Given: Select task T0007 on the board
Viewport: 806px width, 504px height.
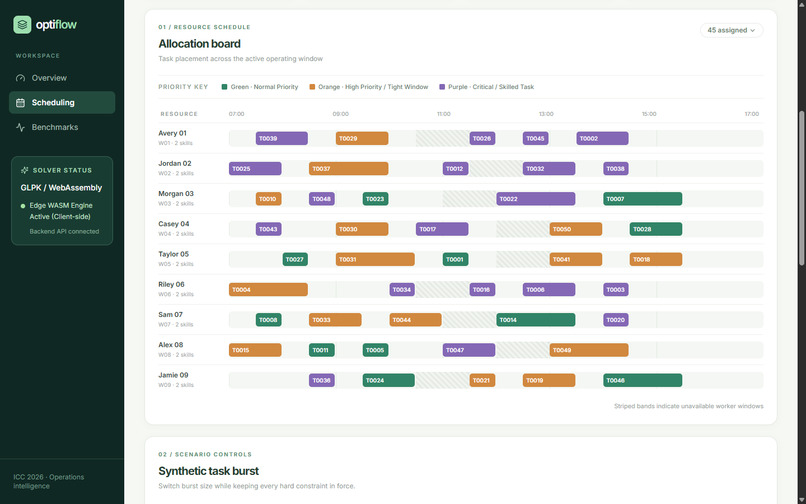Looking at the screenshot, I should [643, 199].
